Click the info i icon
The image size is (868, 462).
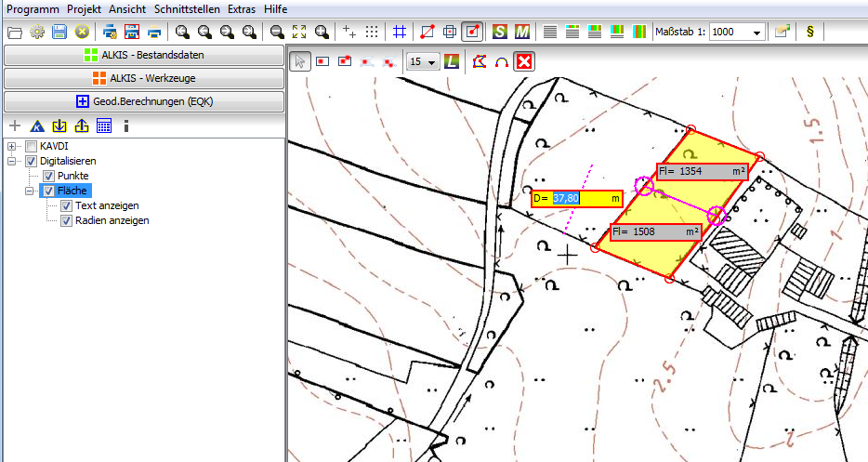point(126,125)
